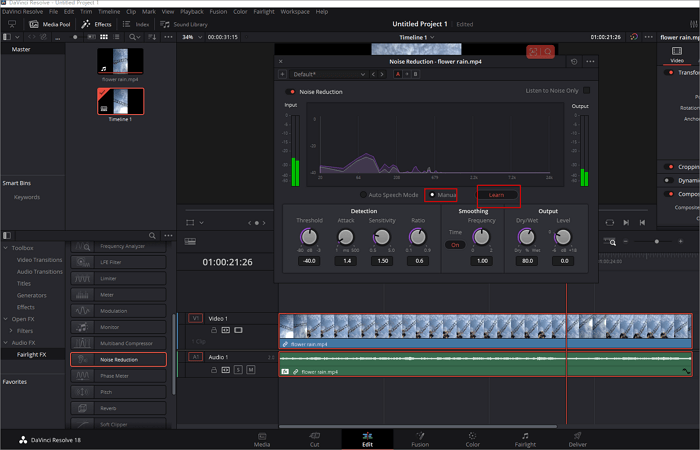Open the Fusion menu
Viewport: 700px width, 450px height.
click(218, 12)
